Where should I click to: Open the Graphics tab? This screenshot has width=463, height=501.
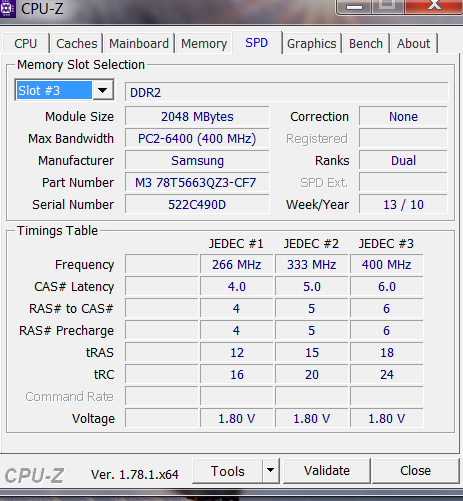pos(312,43)
